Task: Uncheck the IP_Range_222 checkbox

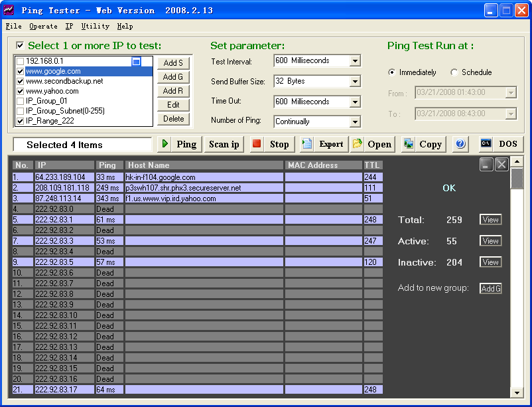Action: click(21, 121)
